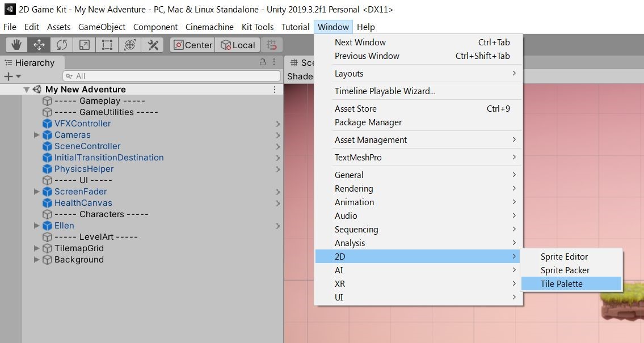644x343 pixels.
Task: Select VFXController cube icon
Action: (x=47, y=124)
